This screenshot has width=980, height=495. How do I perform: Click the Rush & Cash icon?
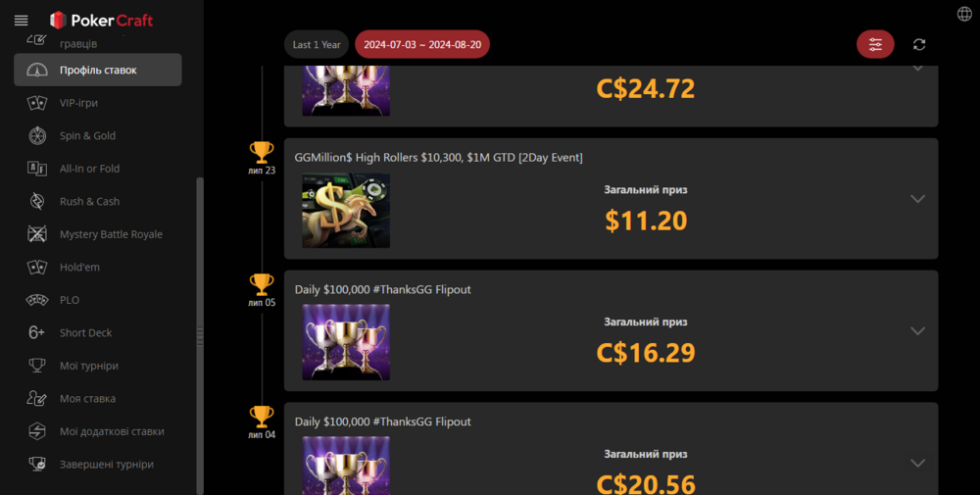click(37, 201)
